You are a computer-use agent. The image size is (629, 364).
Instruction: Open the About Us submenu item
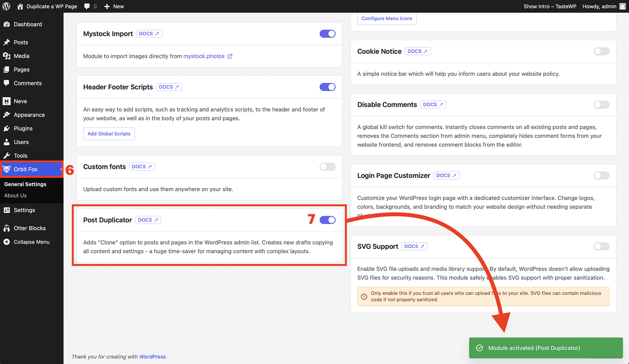tap(16, 195)
